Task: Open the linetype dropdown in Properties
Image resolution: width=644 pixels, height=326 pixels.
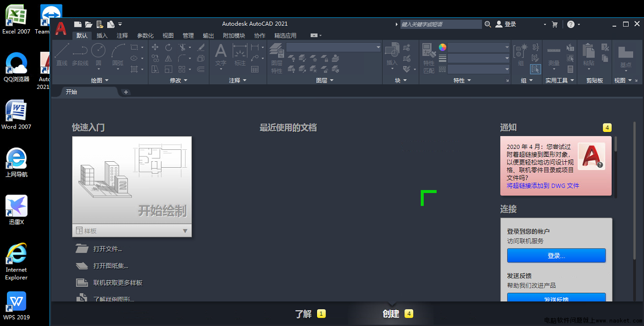Action: [479, 69]
